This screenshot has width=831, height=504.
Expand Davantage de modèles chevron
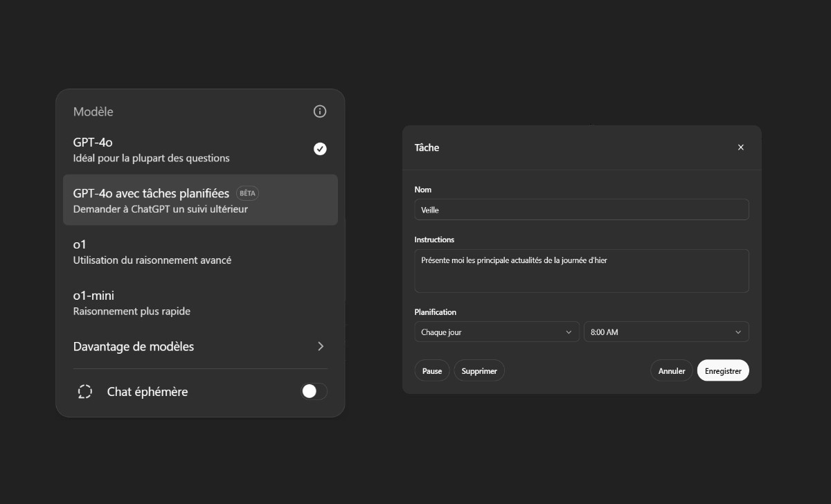tap(320, 346)
